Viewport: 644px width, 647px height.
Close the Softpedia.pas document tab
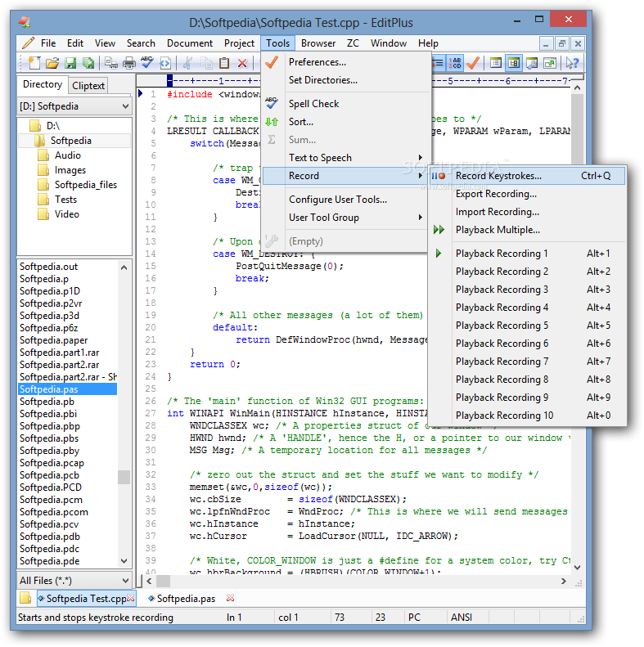[x=231, y=598]
